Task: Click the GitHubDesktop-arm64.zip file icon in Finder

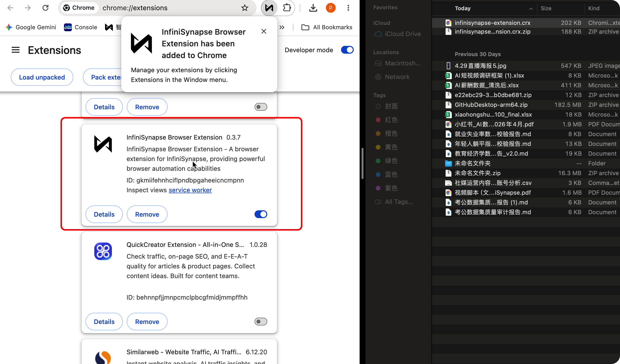Action: [448, 105]
